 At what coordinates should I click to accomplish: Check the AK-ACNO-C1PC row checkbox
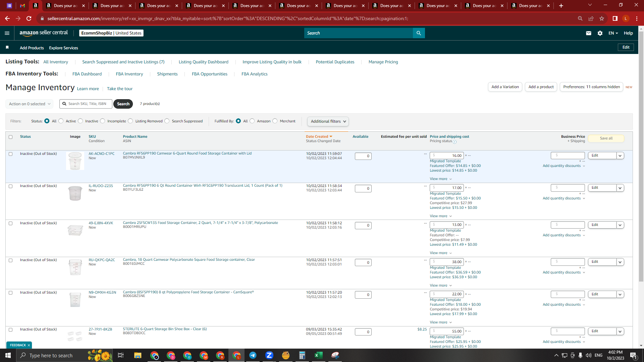click(11, 154)
